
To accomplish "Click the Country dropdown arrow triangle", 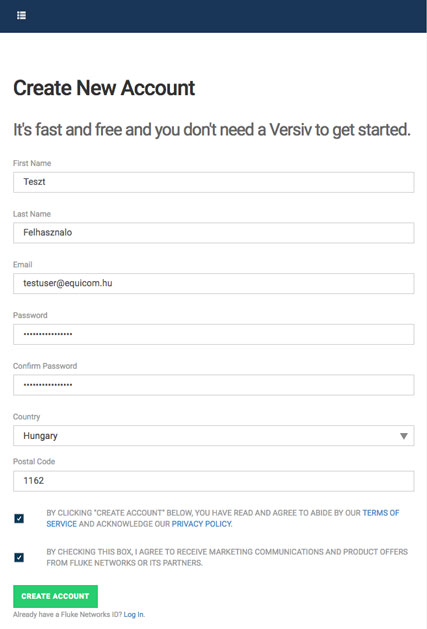I will tap(404, 436).
